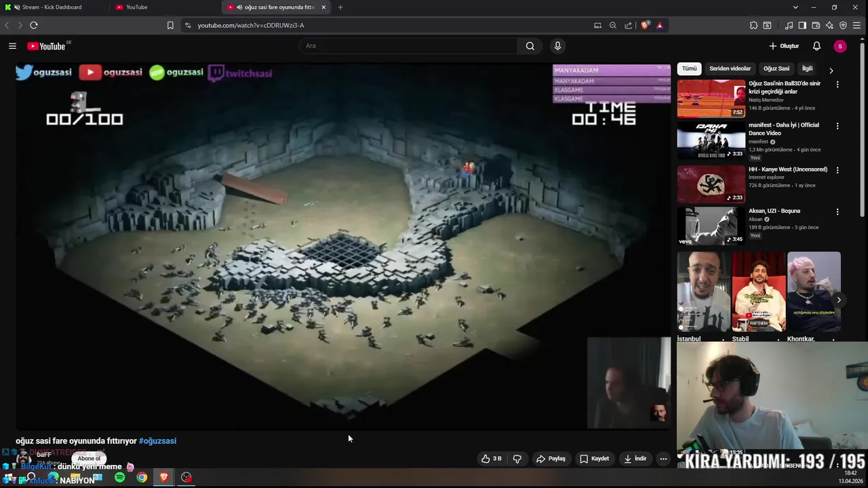
Task: Open more actions ellipsis below video
Action: click(663, 459)
